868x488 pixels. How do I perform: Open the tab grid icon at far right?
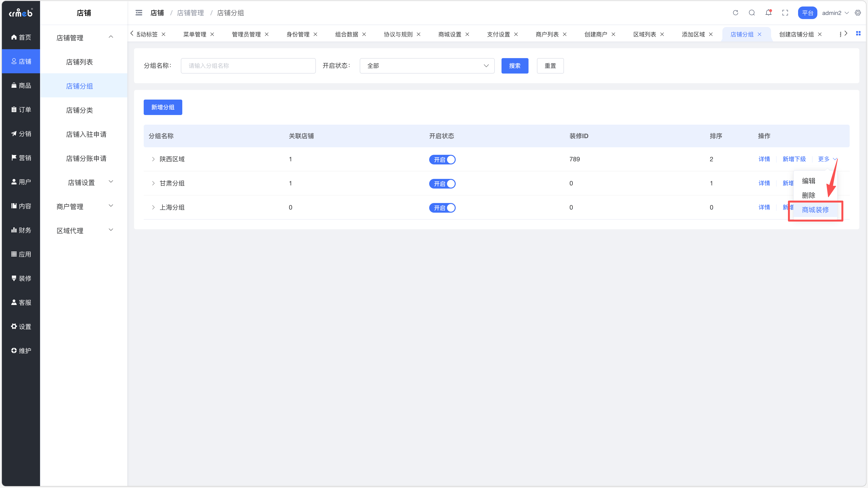tap(858, 33)
